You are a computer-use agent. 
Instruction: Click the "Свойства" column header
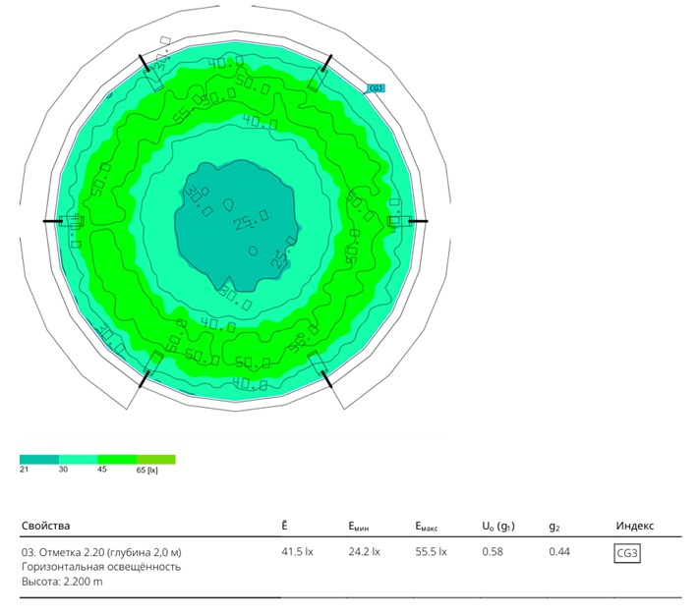click(45, 527)
